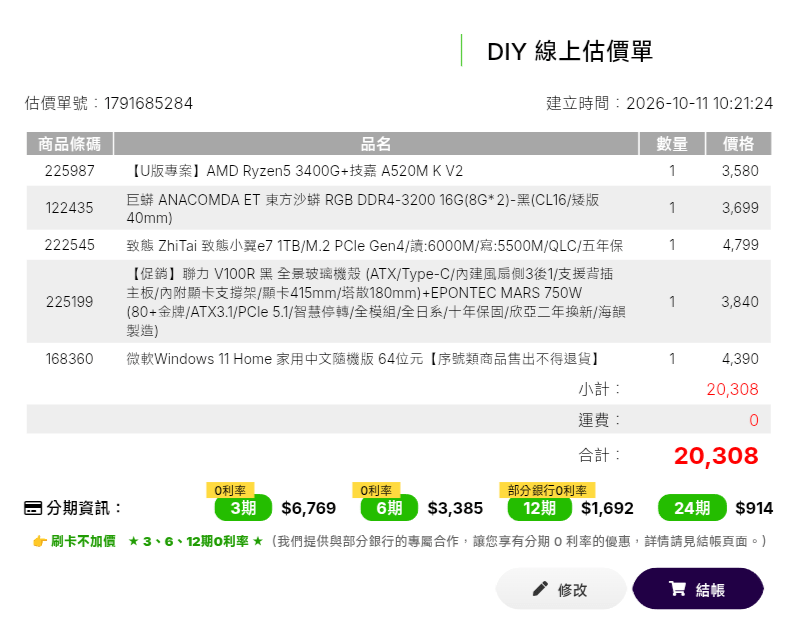Screen dimensions: 798x633
Task: Click the price 3,699
Action: pyautogui.click(x=740, y=208)
